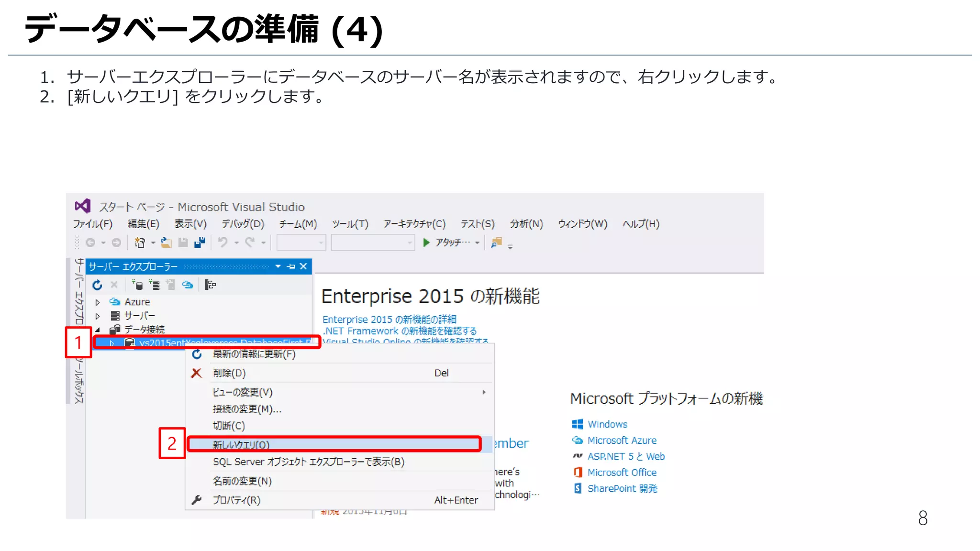The image size is (980, 551).
Task: Open the New Project dropdown arrow
Action: coord(153,243)
